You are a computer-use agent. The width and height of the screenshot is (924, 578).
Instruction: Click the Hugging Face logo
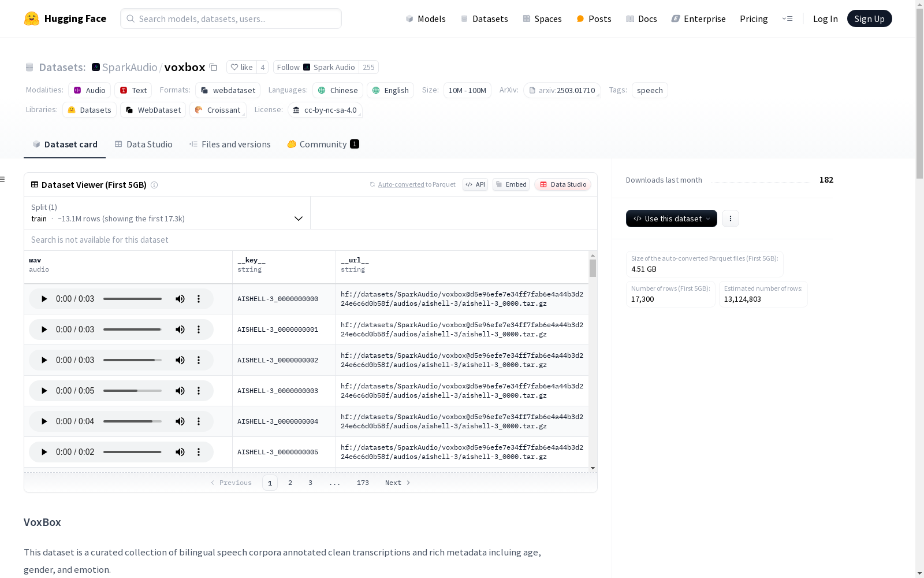pos(65,18)
